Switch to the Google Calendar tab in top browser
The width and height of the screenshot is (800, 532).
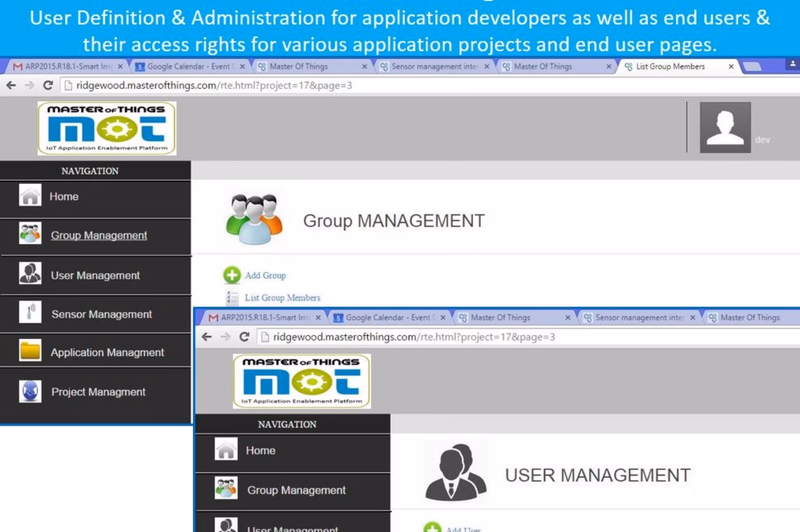coord(187,67)
